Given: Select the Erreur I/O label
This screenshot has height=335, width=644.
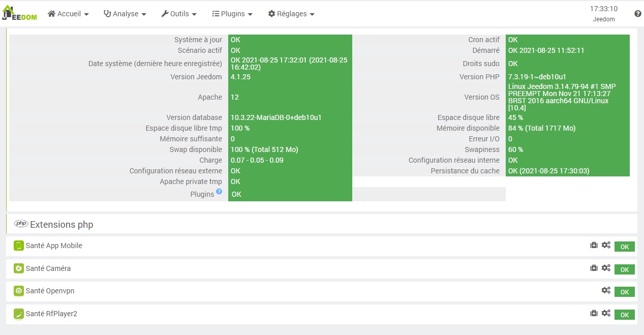Looking at the screenshot, I should tap(484, 139).
